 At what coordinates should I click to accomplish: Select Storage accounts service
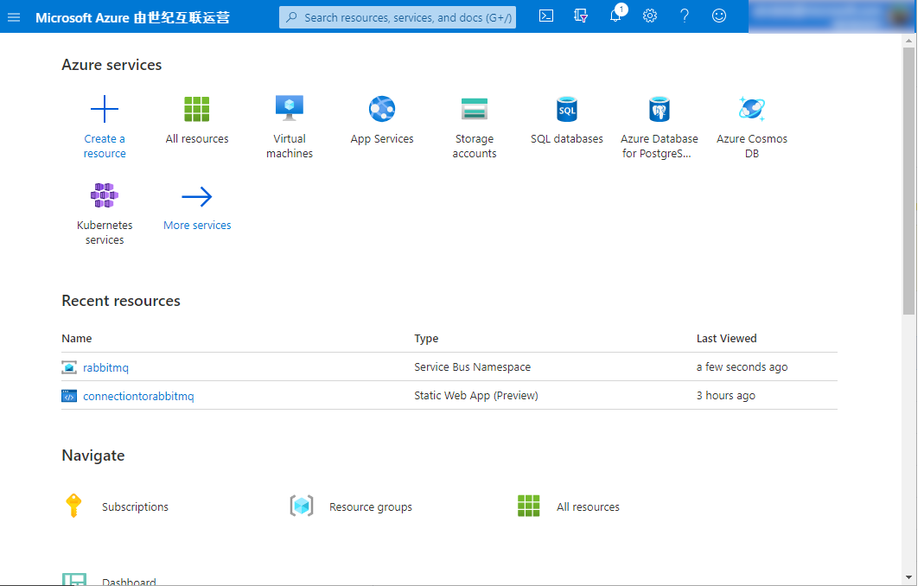click(x=475, y=110)
